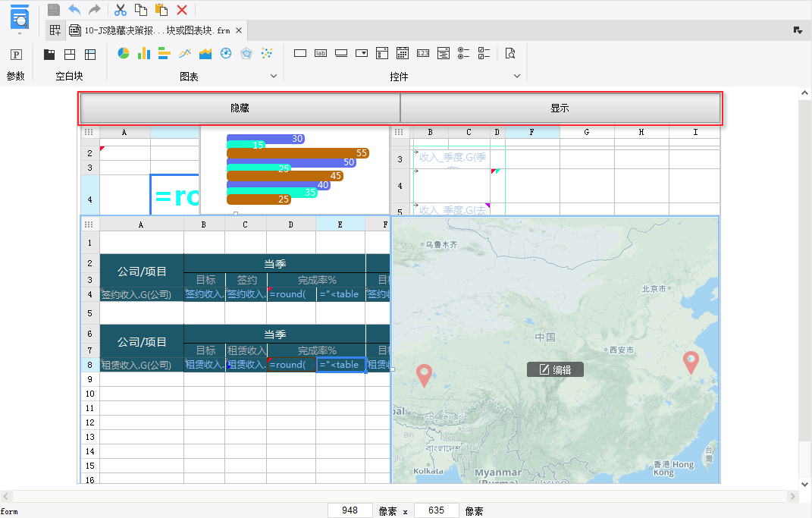The height and width of the screenshot is (518, 812).
Task: Click the Paste clipboard icon
Action: click(161, 10)
